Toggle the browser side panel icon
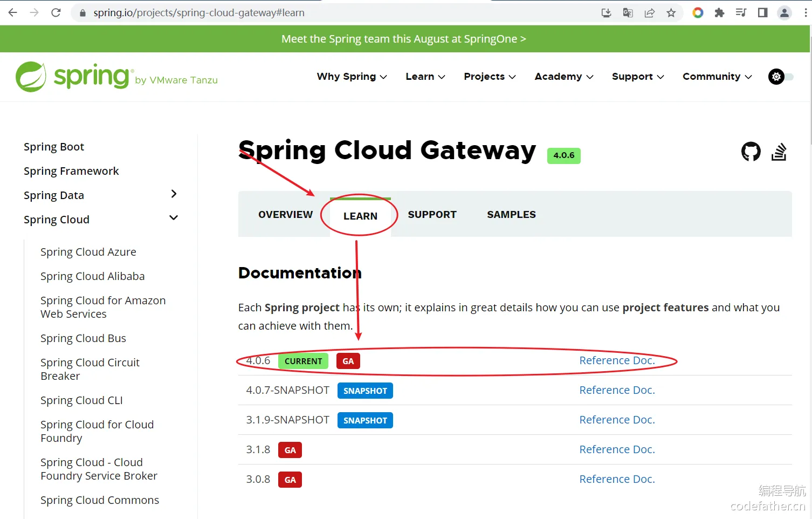Screen dimensions: 812x519 (x=762, y=12)
